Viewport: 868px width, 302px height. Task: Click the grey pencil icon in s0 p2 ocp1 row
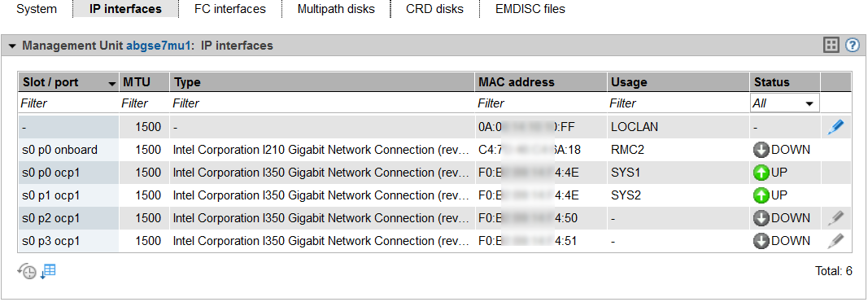coord(835,218)
